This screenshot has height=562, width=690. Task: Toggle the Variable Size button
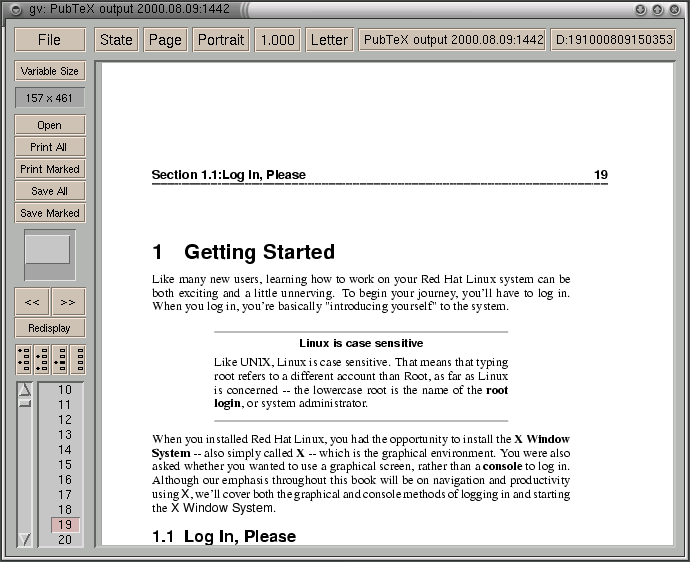tap(49, 71)
